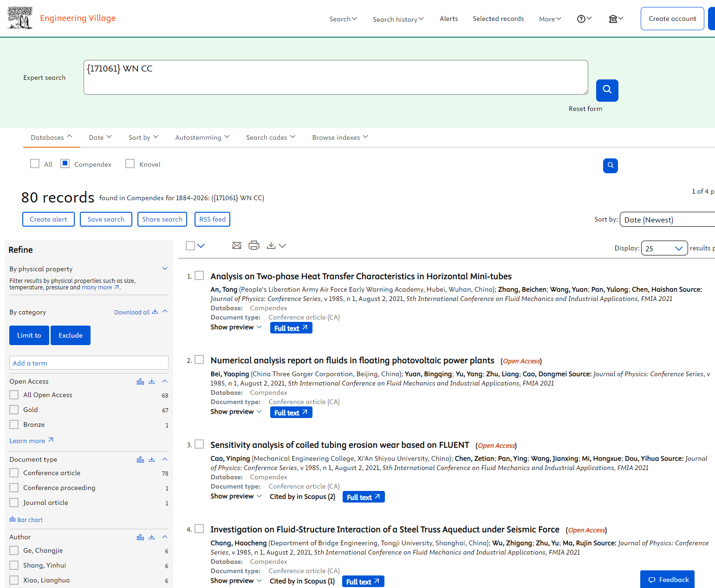Image resolution: width=715 pixels, height=588 pixels.
Task: Download all category data
Action: click(136, 312)
